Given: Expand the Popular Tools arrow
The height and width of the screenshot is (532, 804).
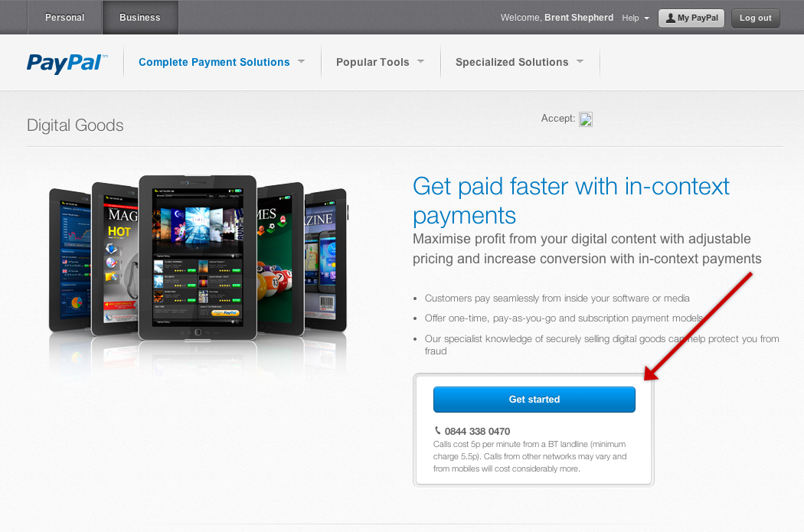Looking at the screenshot, I should point(421,61).
